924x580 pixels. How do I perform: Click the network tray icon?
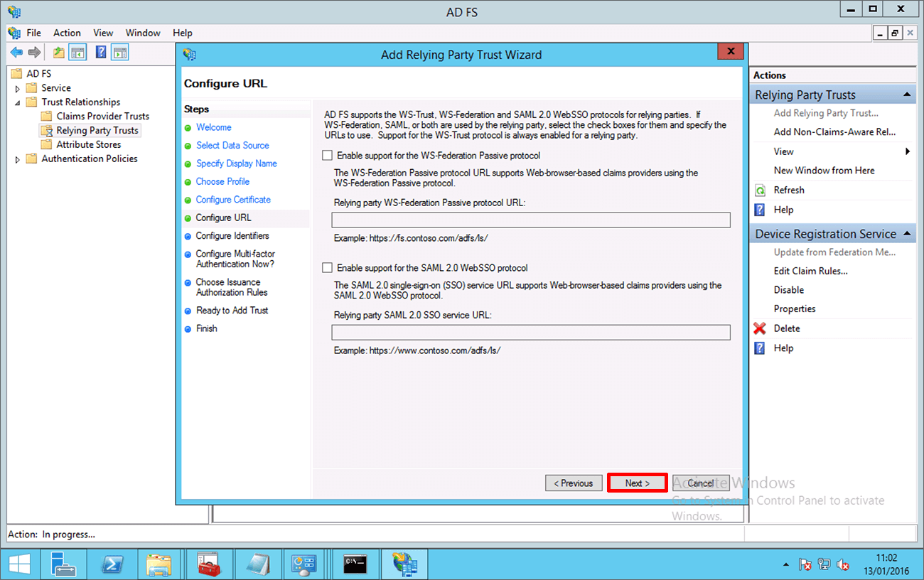824,564
